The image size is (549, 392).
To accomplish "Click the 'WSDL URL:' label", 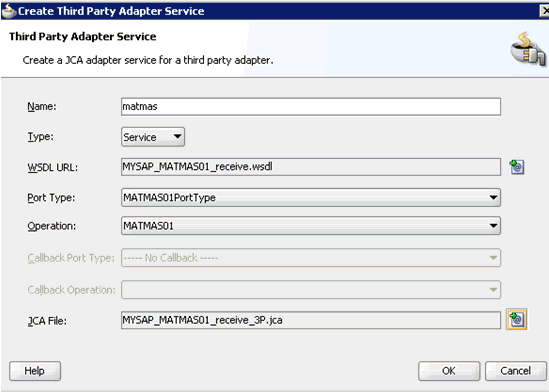I will coord(53,168).
